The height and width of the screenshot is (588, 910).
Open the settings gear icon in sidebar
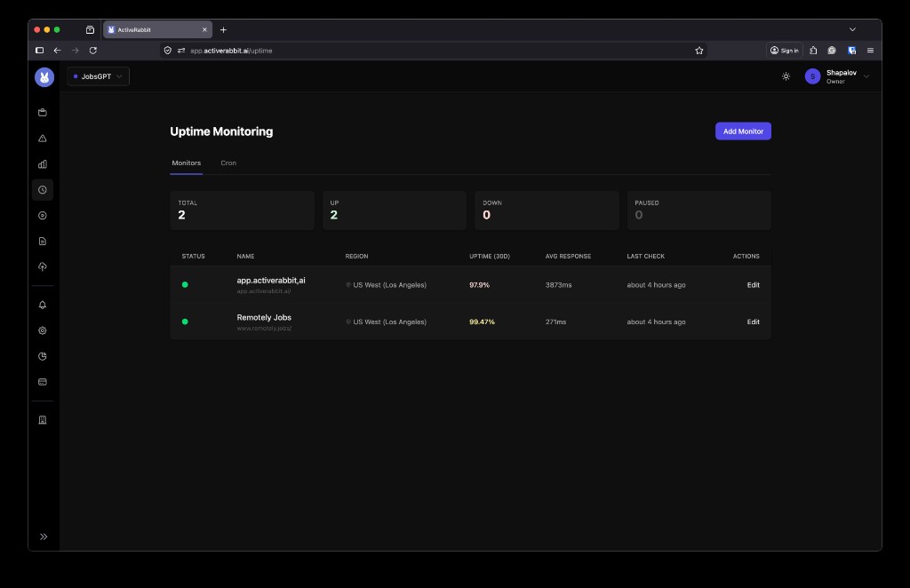(x=43, y=330)
